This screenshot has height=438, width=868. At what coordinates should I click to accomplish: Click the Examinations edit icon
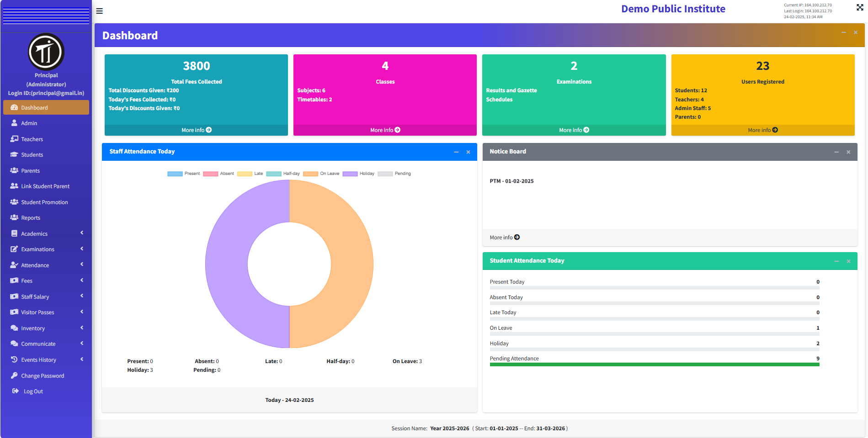tap(14, 249)
